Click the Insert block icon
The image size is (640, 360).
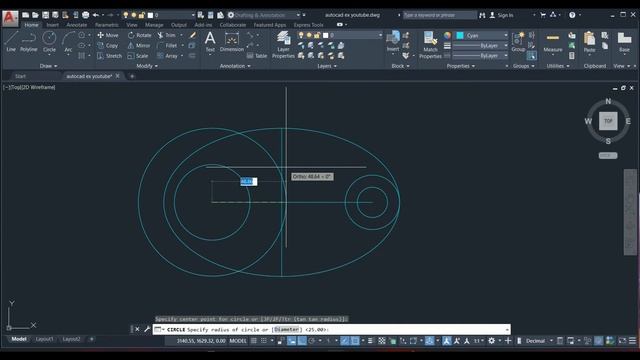(393, 41)
